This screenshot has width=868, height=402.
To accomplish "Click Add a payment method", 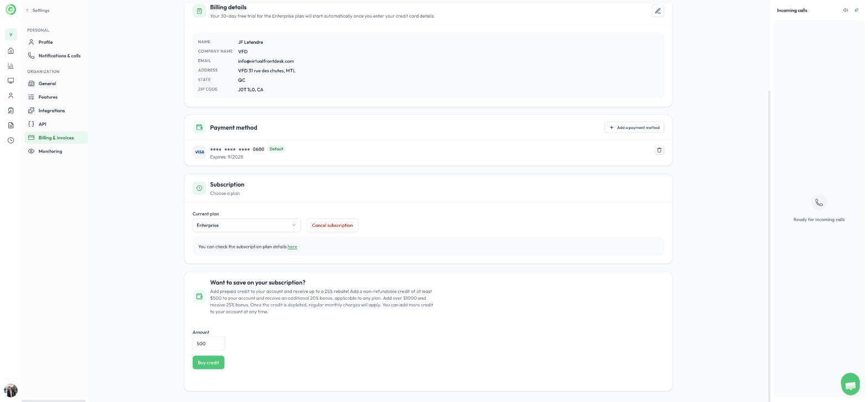I will click(x=634, y=127).
